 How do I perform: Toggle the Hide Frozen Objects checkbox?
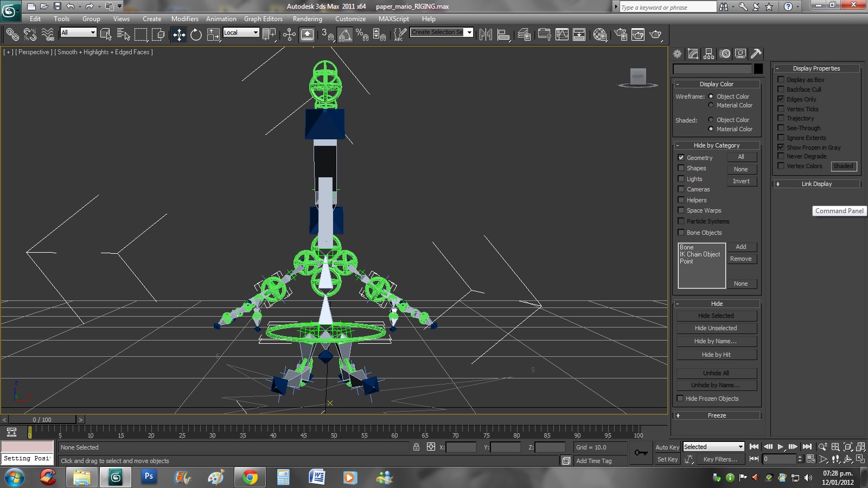click(680, 399)
